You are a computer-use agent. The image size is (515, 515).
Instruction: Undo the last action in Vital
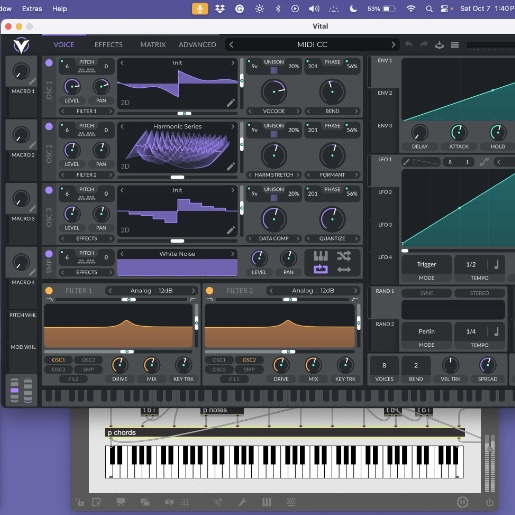408,45
